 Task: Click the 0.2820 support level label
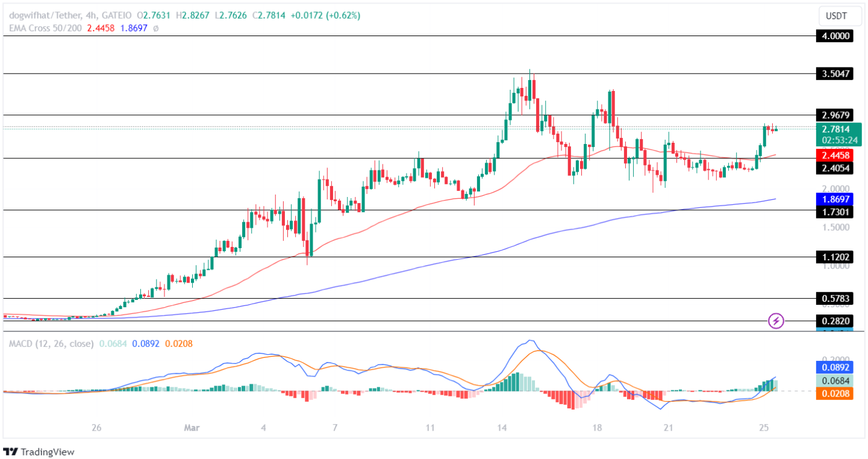(x=834, y=320)
